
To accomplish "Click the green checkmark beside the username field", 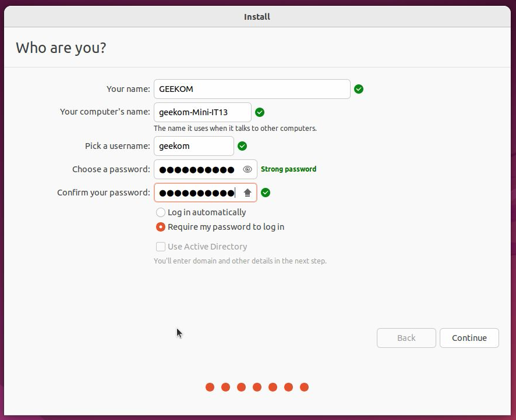I will (242, 146).
